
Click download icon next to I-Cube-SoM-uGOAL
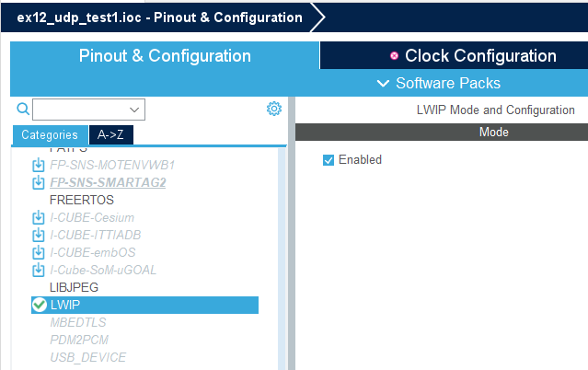[x=39, y=271]
